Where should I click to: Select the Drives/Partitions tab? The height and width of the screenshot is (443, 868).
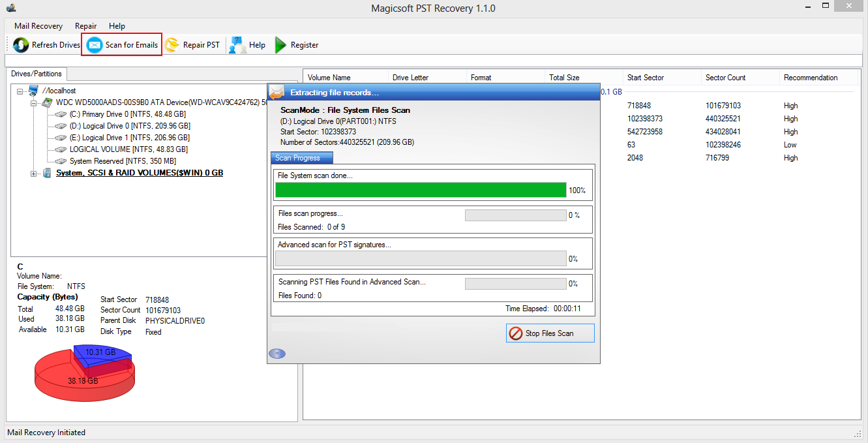[x=37, y=74]
